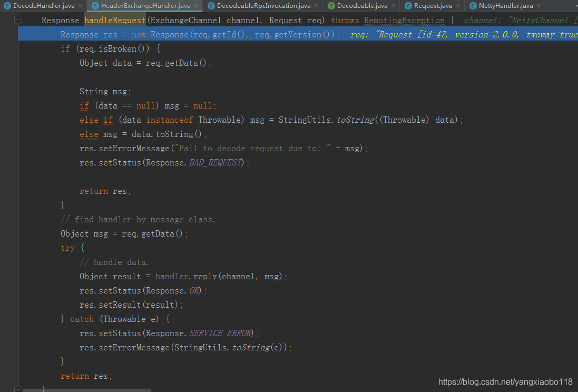578x392 pixels.
Task: Click the '// handle data.' comment
Action: pyautogui.click(x=114, y=262)
